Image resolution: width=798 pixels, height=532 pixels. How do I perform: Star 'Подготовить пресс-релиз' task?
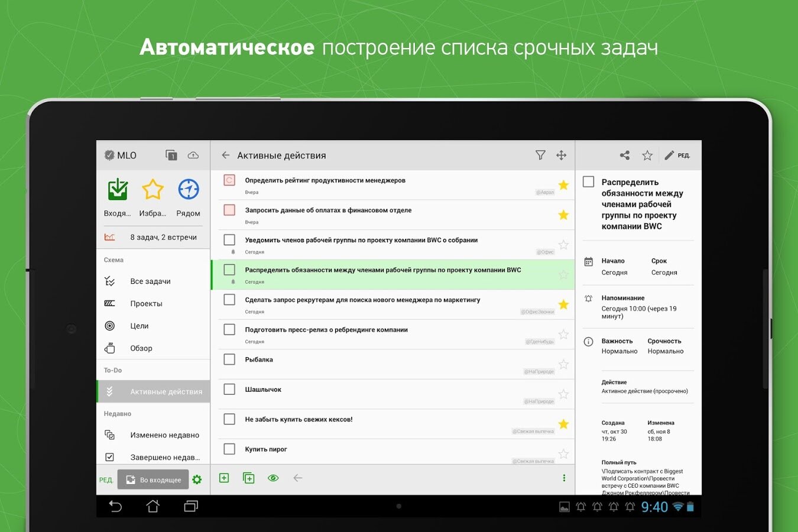(x=563, y=335)
